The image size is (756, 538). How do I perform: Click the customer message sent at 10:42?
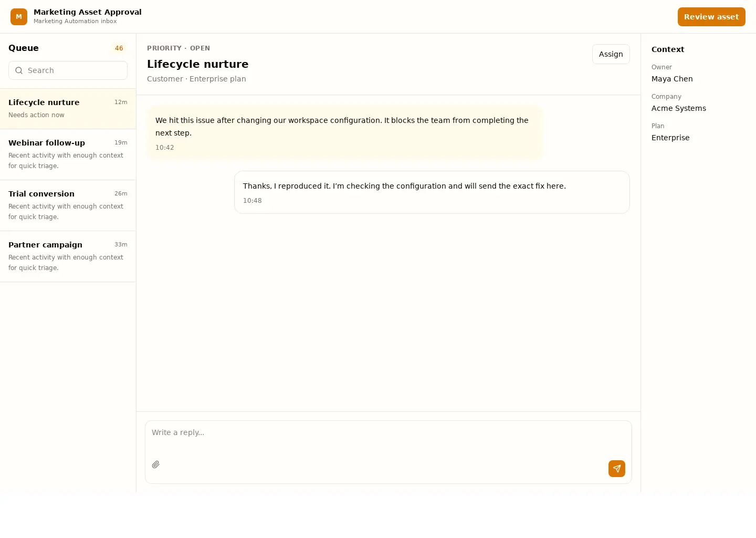[345, 133]
